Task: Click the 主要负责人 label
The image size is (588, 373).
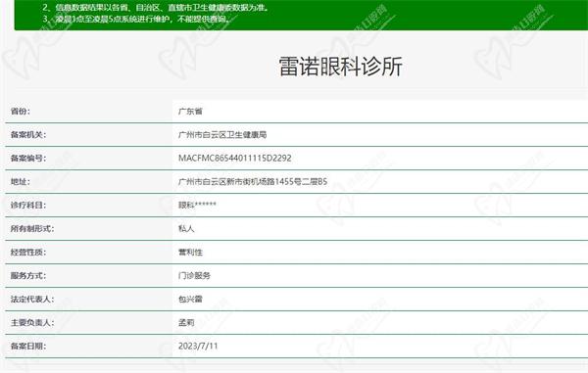Action: 32,322
